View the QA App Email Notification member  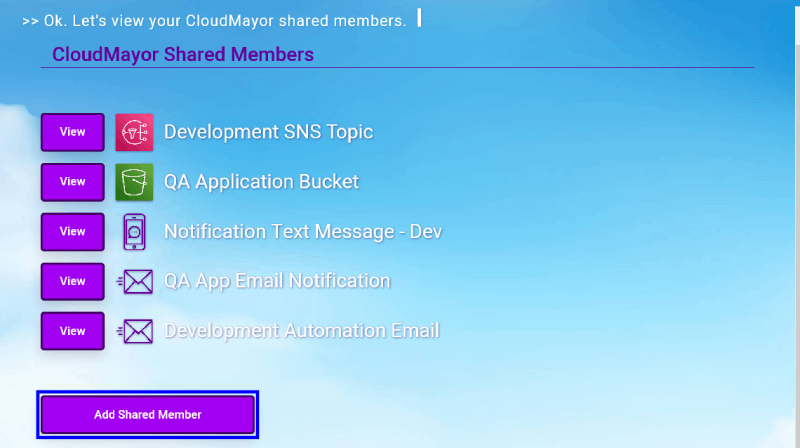[72, 282]
